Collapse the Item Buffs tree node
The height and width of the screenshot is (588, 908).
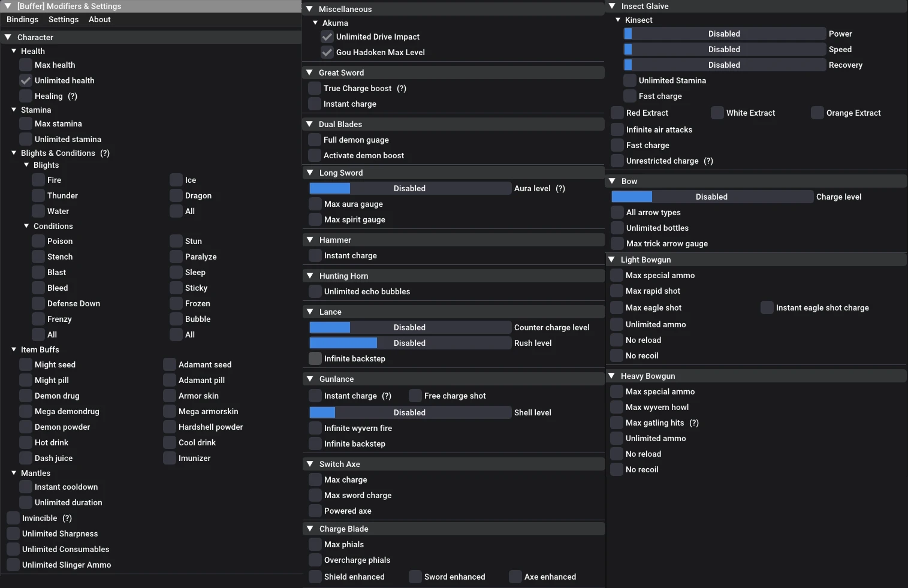14,349
